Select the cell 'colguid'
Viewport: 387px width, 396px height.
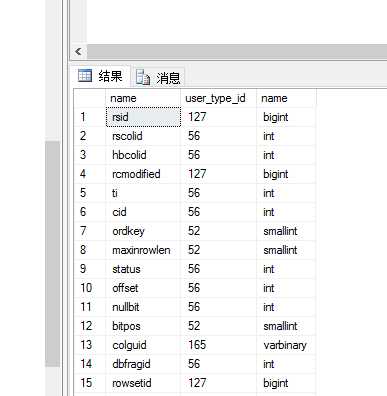coord(143,345)
